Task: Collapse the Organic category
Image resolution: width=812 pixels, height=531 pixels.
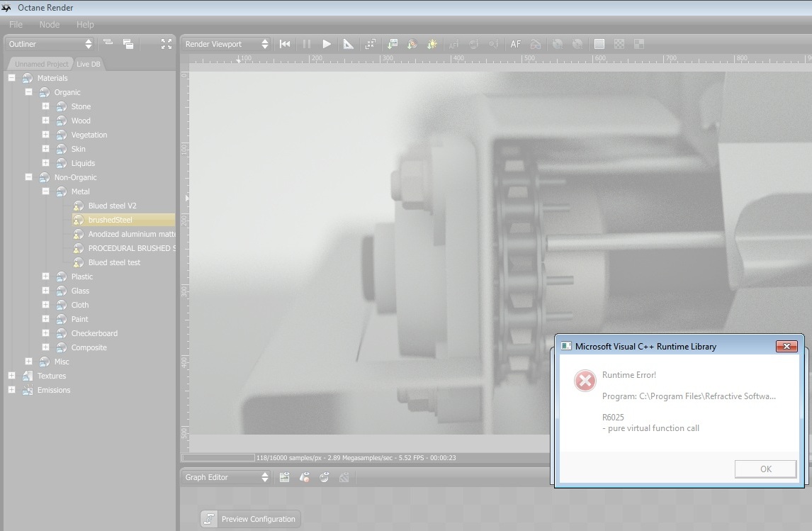Action: click(x=28, y=91)
